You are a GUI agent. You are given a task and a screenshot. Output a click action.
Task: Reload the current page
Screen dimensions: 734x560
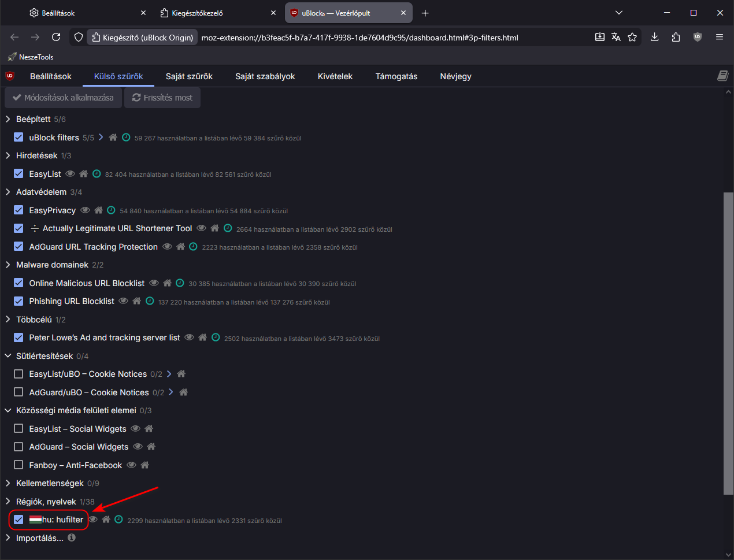click(56, 37)
